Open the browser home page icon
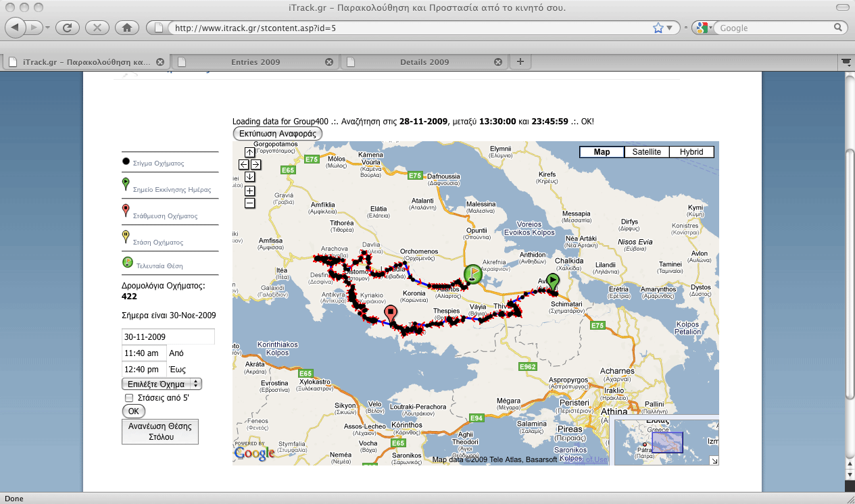 [x=127, y=28]
